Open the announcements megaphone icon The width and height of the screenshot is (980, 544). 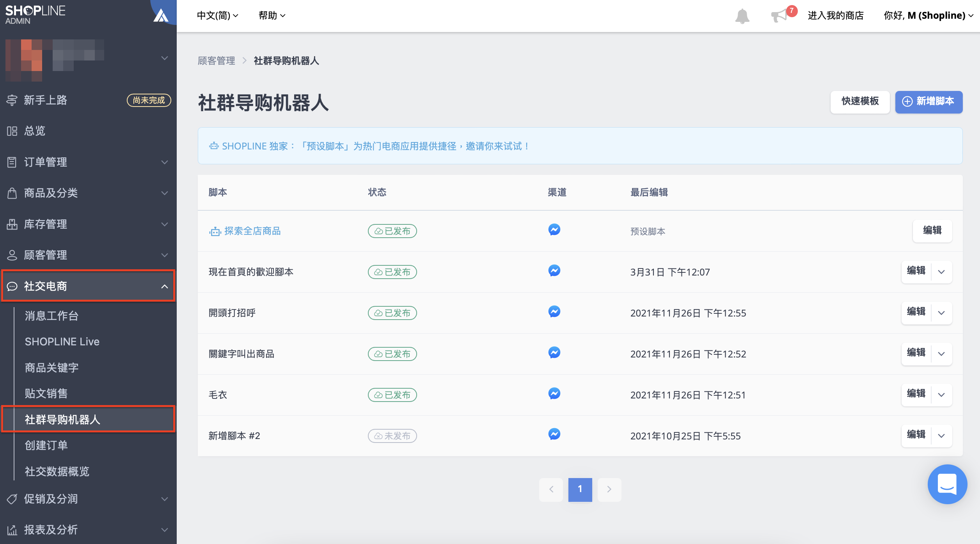click(779, 16)
